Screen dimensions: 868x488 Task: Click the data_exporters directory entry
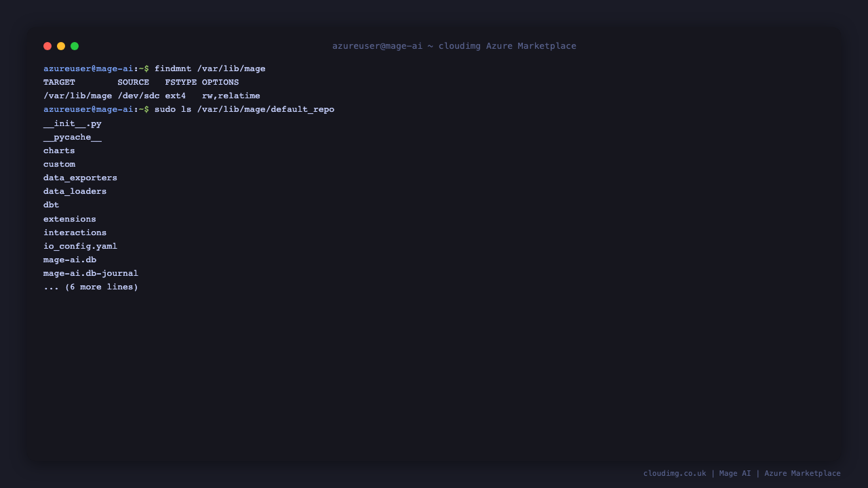pos(81,178)
